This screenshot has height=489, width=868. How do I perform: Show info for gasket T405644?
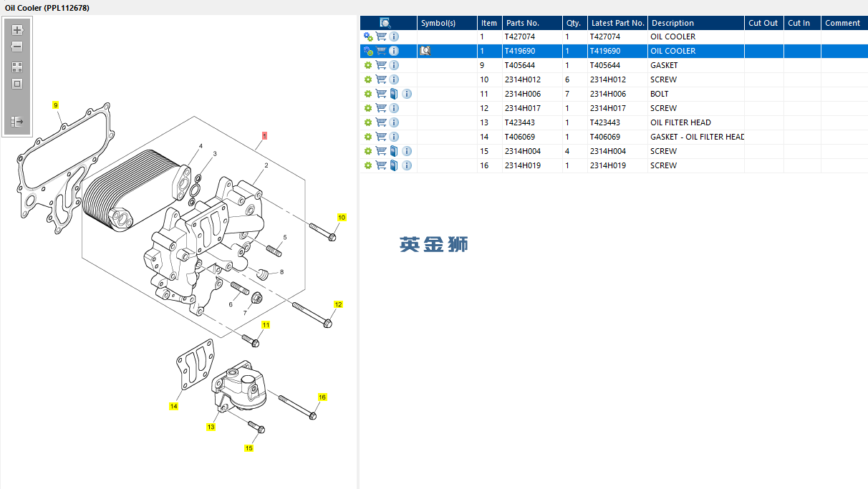394,65
